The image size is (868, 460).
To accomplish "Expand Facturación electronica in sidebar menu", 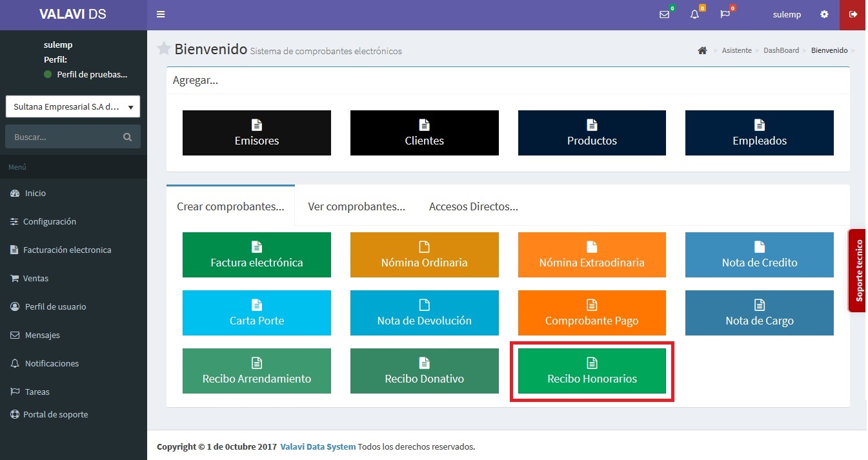I will click(67, 250).
